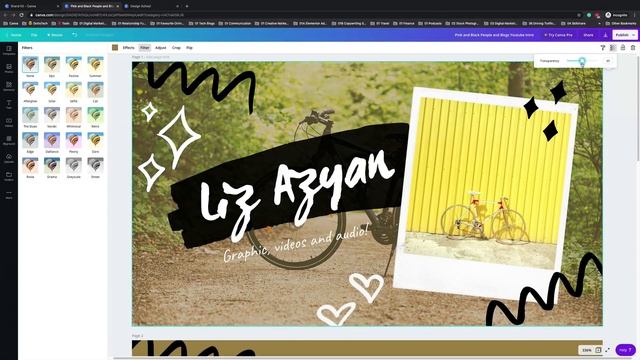The height and width of the screenshot is (360, 640).
Task: Open the Effects option in the image toolbar
Action: (x=129, y=48)
